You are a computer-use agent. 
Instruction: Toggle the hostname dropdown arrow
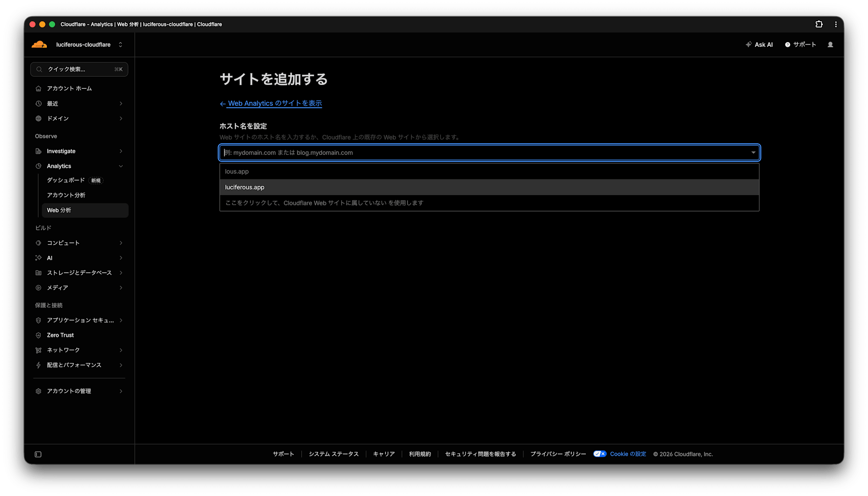(x=753, y=153)
